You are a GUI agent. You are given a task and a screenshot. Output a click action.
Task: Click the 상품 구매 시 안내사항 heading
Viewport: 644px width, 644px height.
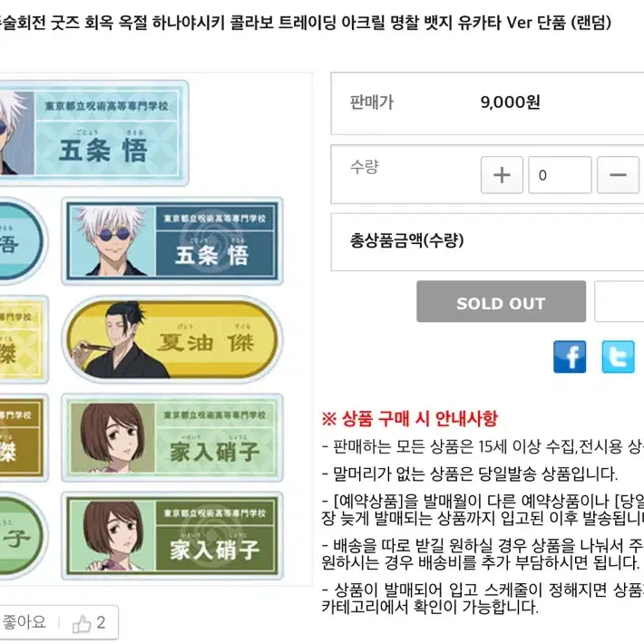coord(410,418)
